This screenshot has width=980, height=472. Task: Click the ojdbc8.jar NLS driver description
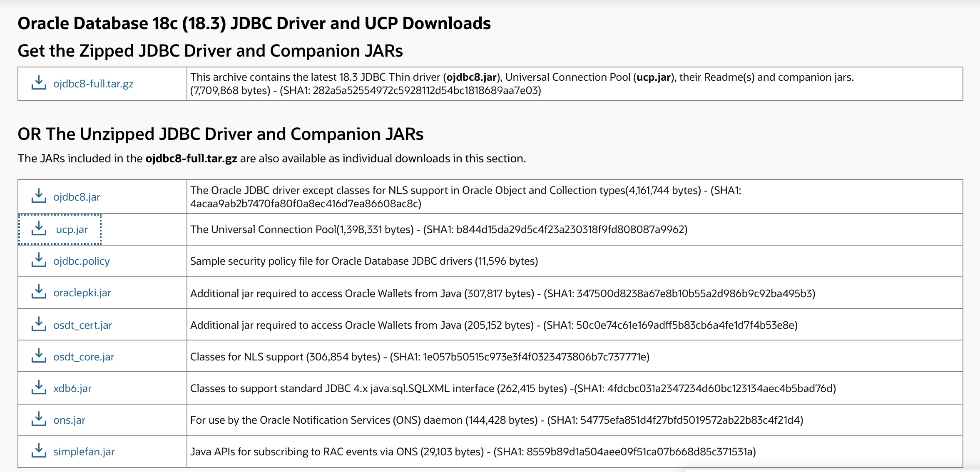[466, 197]
